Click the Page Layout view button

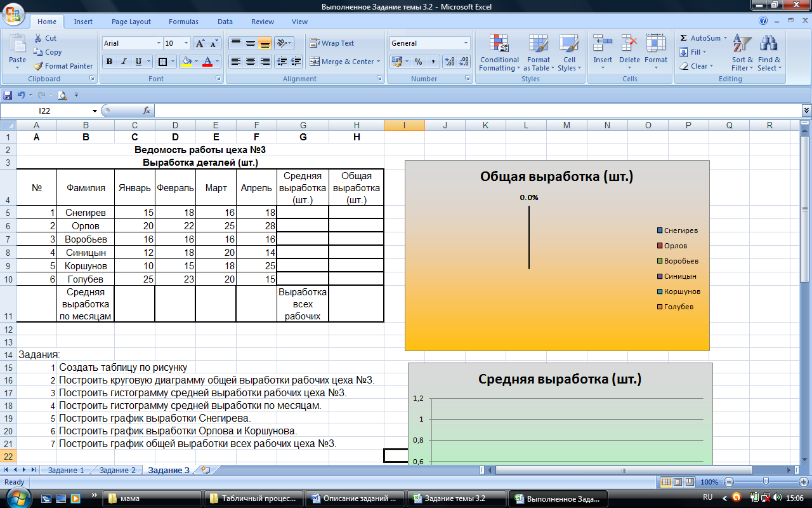click(x=678, y=482)
